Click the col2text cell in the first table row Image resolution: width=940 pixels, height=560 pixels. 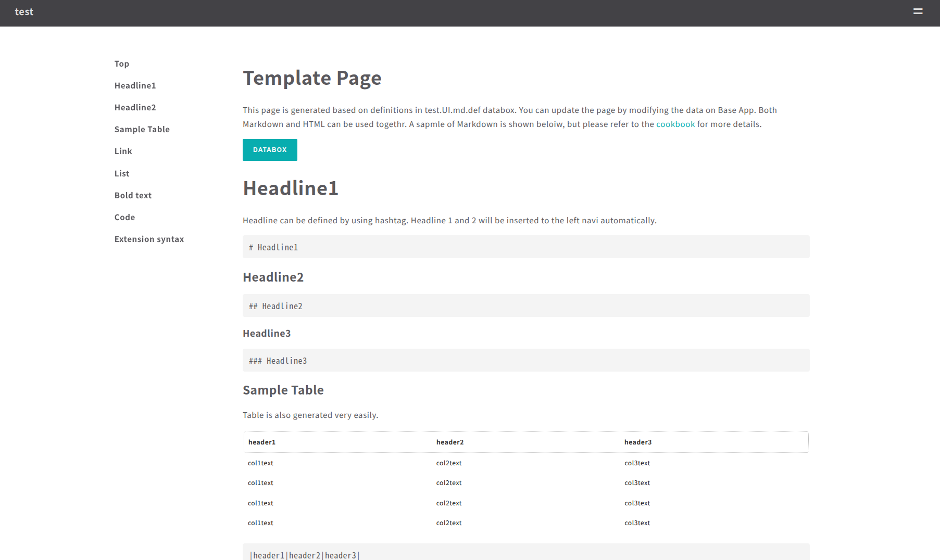click(448, 463)
